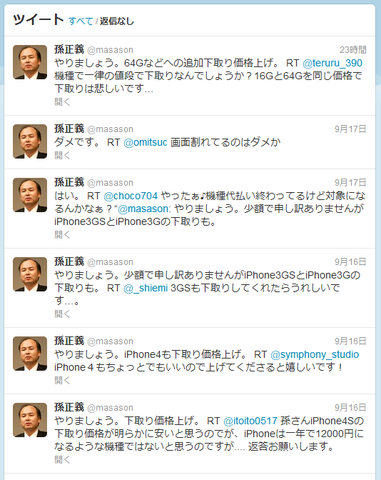This screenshot has height=480, width=381.
Task: Expand the @choco704 tweet with 開く
Action: coord(62,234)
